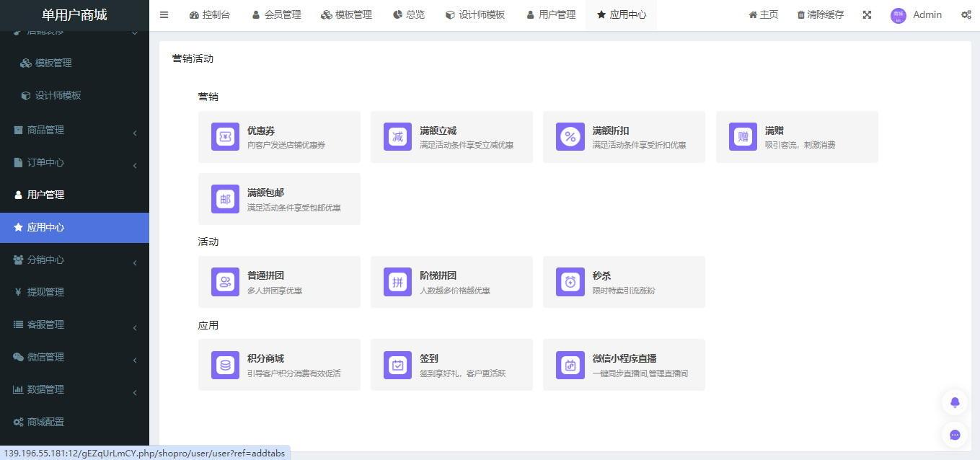Toggle the sidebar hamburger menu
The height and width of the screenshot is (460, 980).
click(164, 14)
